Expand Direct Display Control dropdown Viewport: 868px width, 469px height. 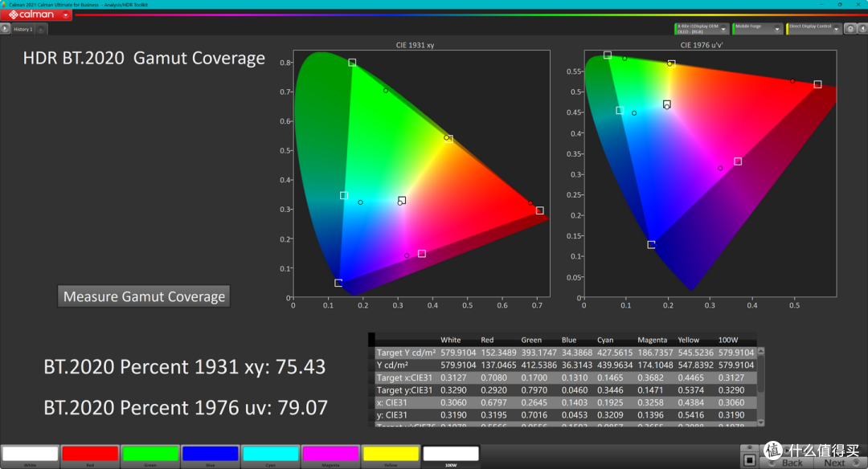click(837, 29)
